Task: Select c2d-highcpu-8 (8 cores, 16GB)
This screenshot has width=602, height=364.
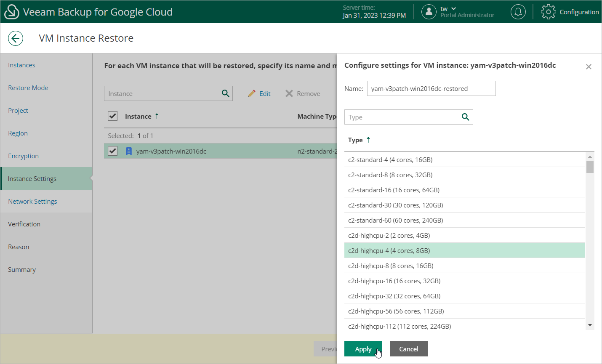Action: (465, 266)
